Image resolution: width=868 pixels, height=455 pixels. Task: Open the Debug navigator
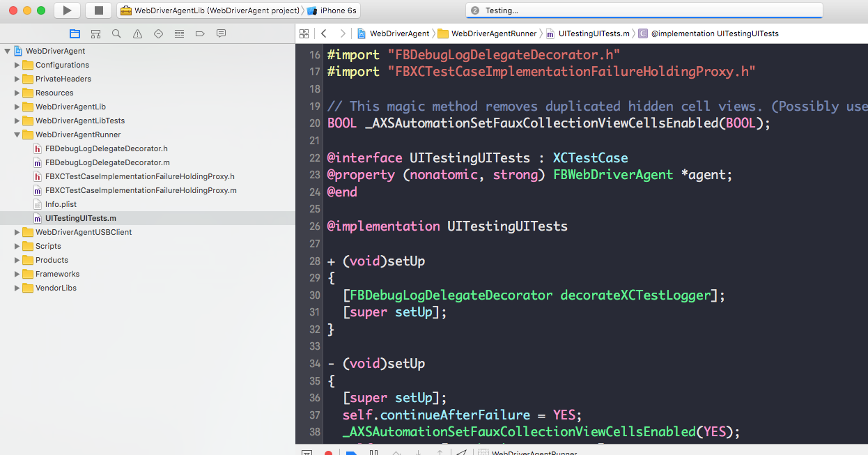coord(179,33)
